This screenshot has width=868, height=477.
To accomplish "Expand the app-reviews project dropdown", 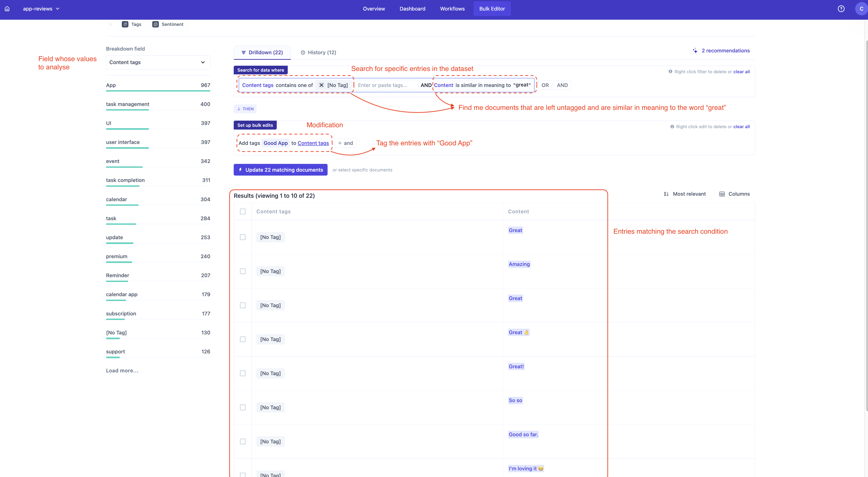I will click(x=41, y=9).
